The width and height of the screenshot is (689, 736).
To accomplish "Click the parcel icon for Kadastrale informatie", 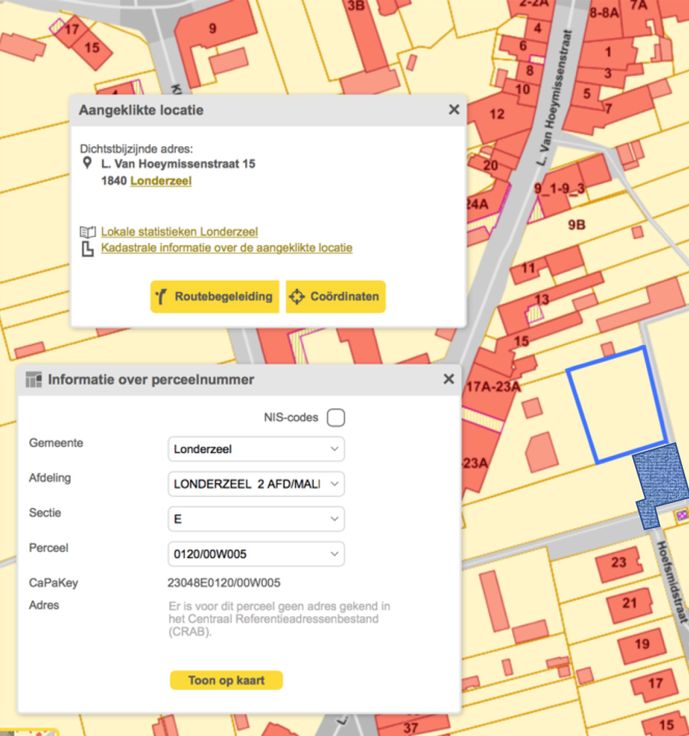I will [x=87, y=248].
